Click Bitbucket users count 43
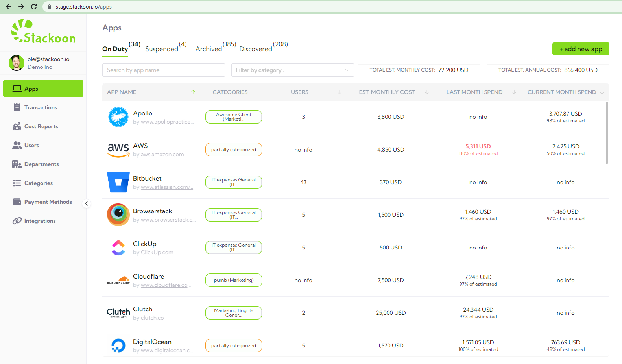Screen dimensions: 622x364 click(x=303, y=182)
